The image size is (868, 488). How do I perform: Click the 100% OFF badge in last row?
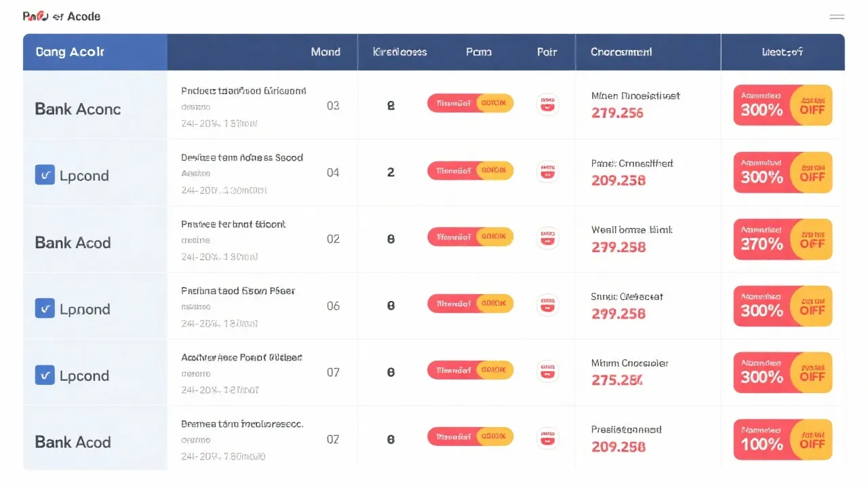tap(783, 439)
